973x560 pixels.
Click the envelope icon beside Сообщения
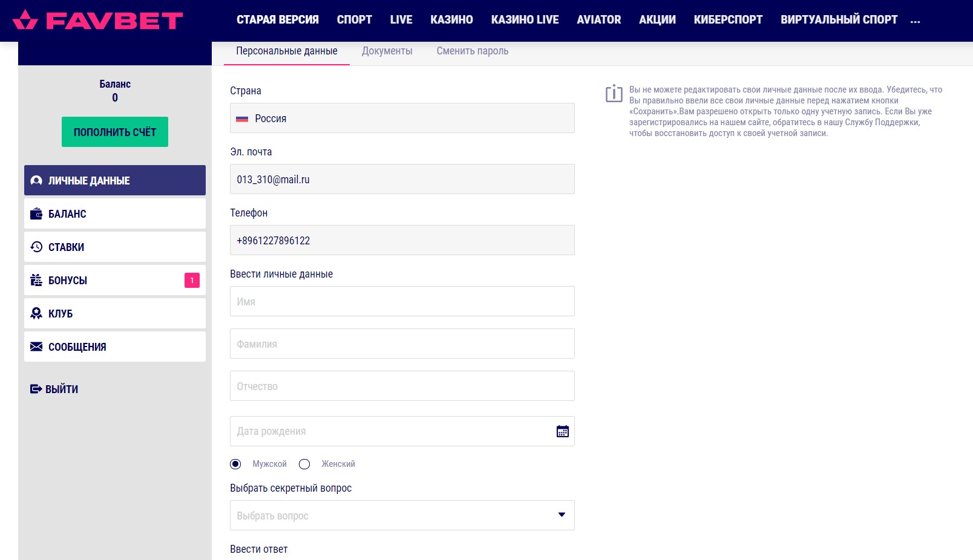pyautogui.click(x=36, y=347)
